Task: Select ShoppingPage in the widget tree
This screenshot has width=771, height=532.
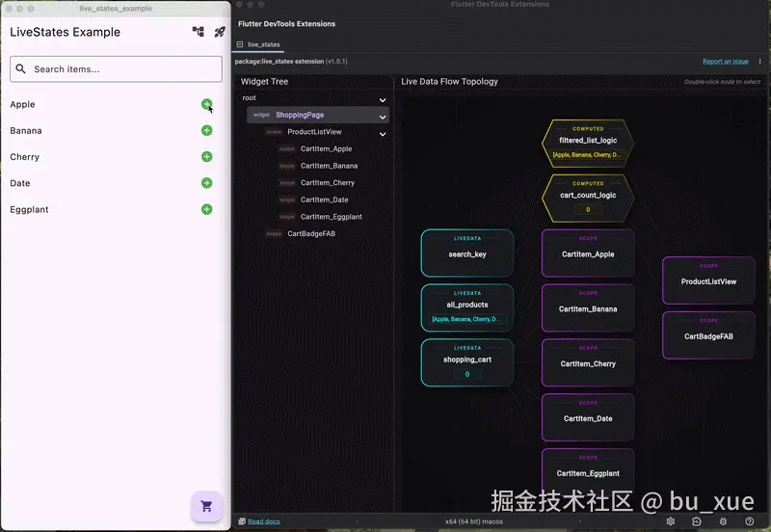Action: click(318, 115)
